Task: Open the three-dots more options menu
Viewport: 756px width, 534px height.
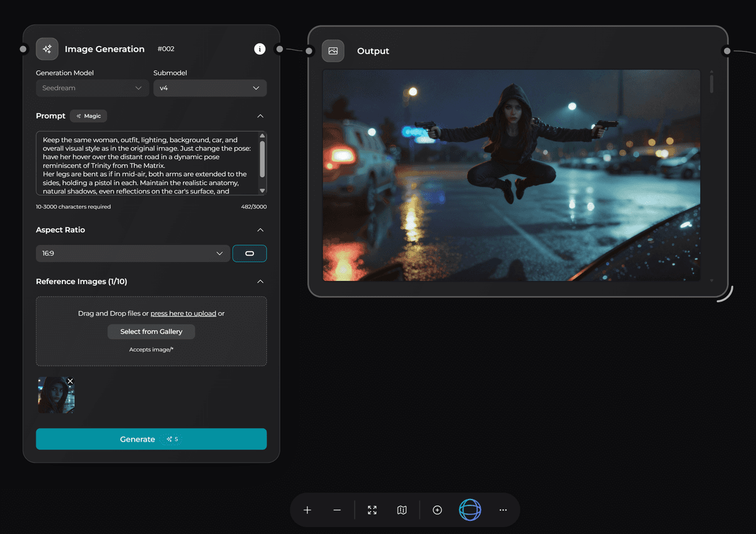Action: (x=503, y=510)
